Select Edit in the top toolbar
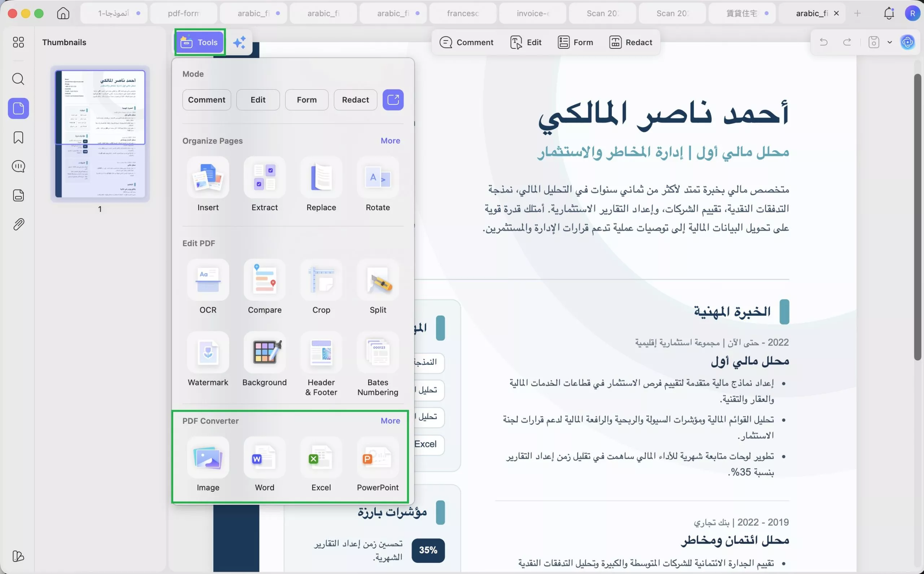924x574 pixels. [x=526, y=42]
